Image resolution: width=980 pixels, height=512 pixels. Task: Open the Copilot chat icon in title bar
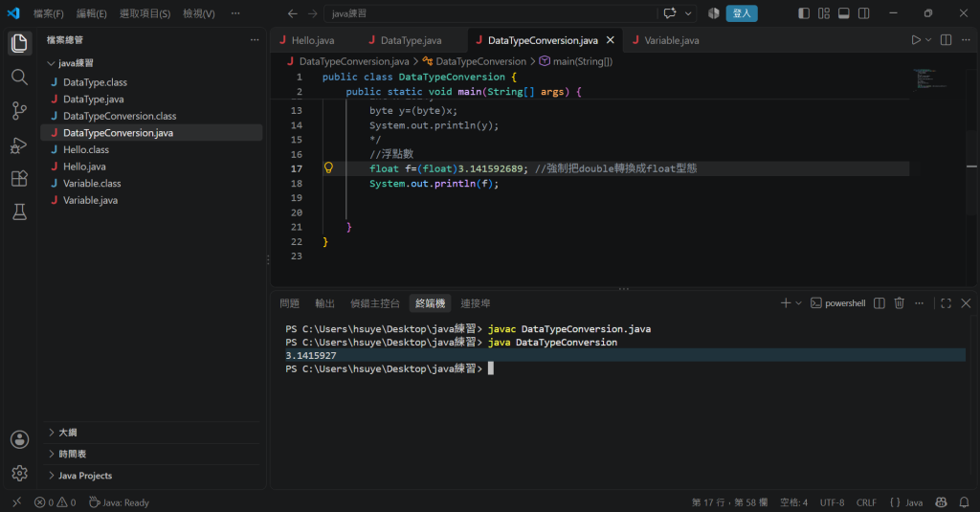pyautogui.click(x=669, y=13)
